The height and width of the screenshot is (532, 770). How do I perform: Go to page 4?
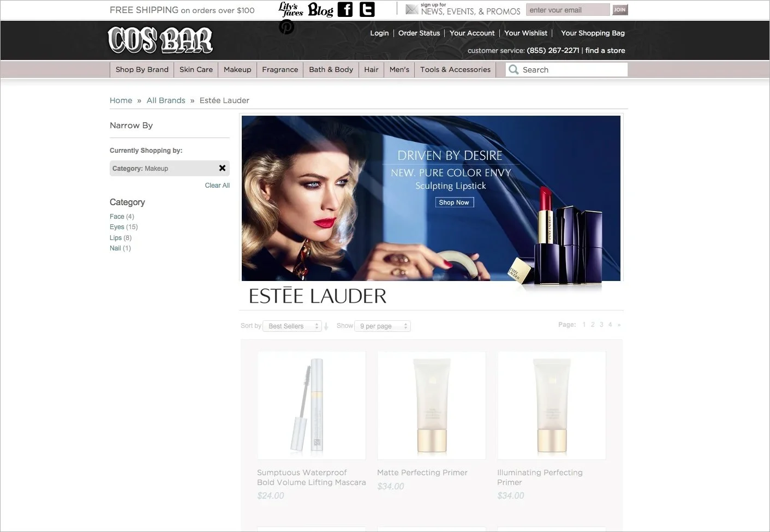610,325
